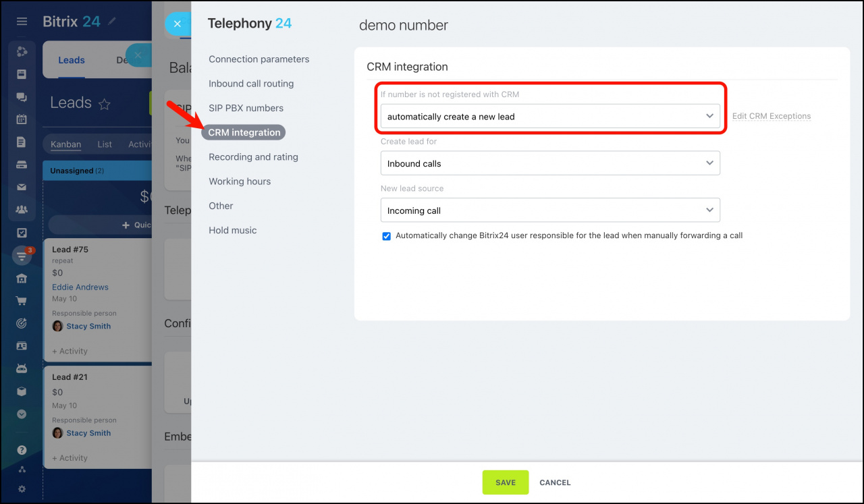Open the news feed sidebar icon
This screenshot has width=864, height=504.
coord(22,74)
